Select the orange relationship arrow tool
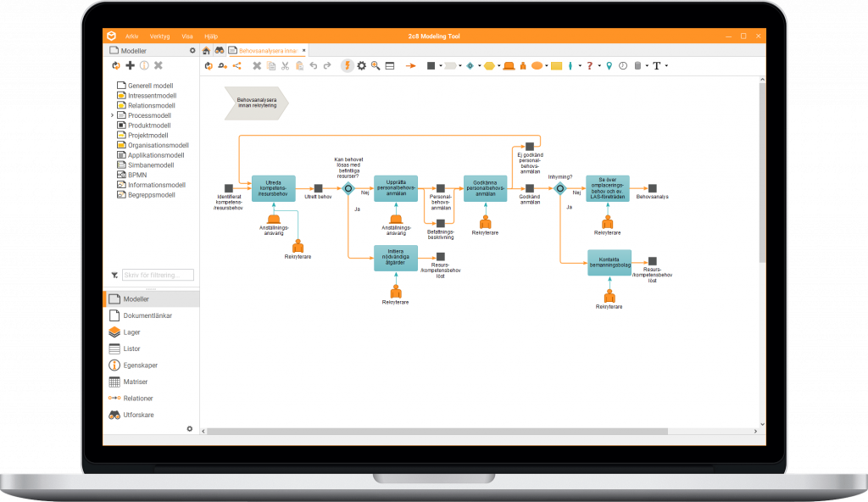This screenshot has width=868, height=502. [x=410, y=65]
